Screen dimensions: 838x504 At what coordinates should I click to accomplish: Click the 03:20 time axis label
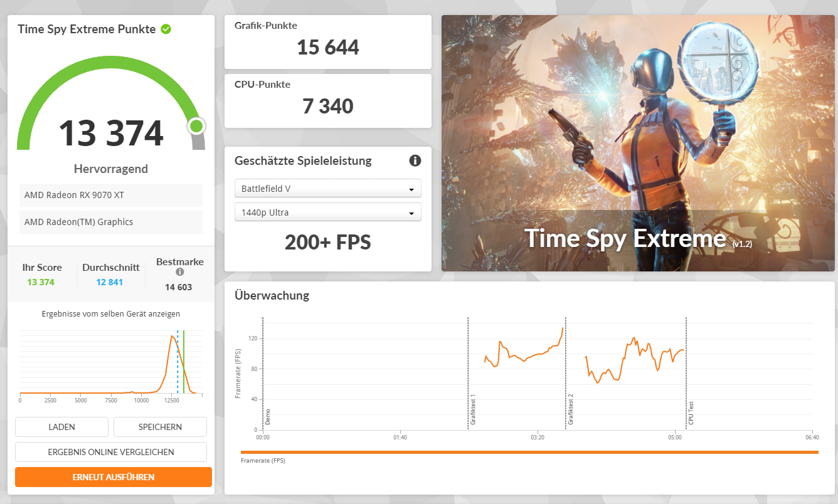[x=538, y=437]
